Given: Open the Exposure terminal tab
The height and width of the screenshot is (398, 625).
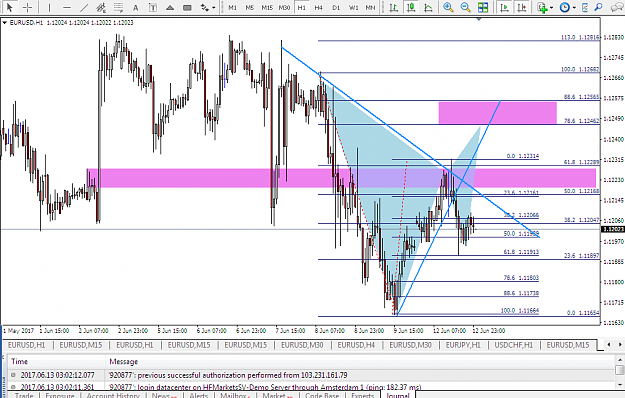Looking at the screenshot, I should 60,395.
